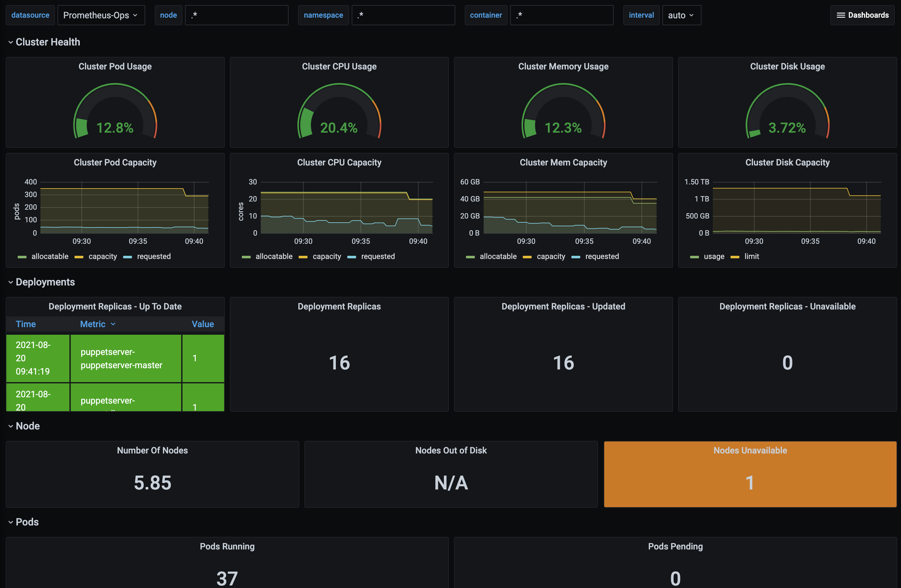The image size is (901, 588).
Task: Collapse the Cluster Health row
Action: click(x=48, y=42)
